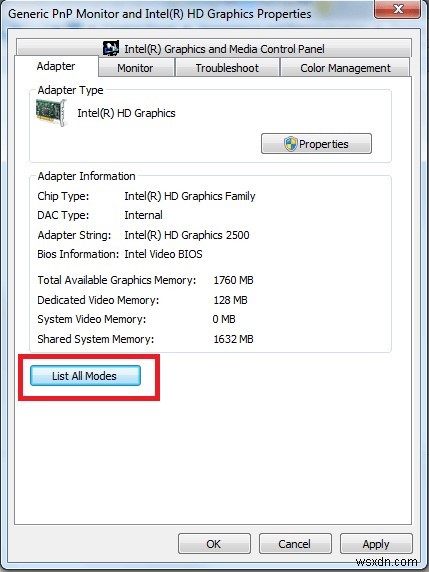Confirm with the OK button
The image size is (429, 572).
point(214,544)
